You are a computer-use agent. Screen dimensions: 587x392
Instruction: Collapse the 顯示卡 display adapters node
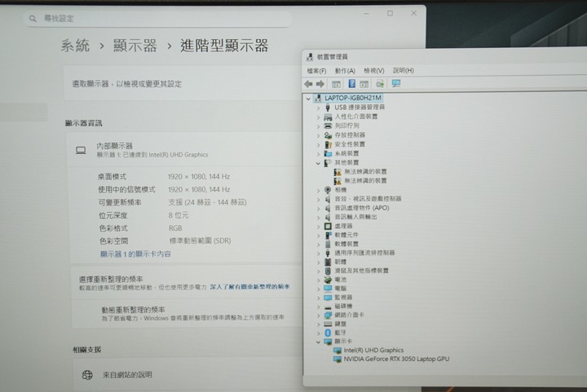318,341
